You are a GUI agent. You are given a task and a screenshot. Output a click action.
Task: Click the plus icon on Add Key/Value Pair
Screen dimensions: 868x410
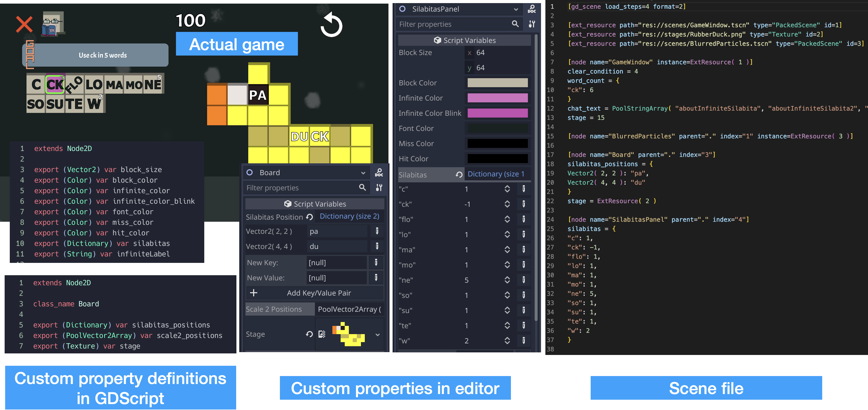click(x=254, y=293)
